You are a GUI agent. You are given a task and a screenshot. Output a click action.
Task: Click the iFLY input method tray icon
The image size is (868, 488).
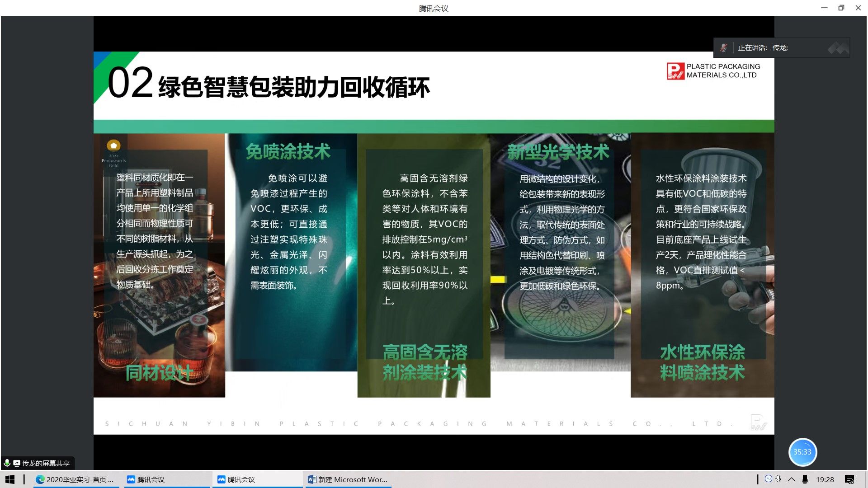(768, 479)
